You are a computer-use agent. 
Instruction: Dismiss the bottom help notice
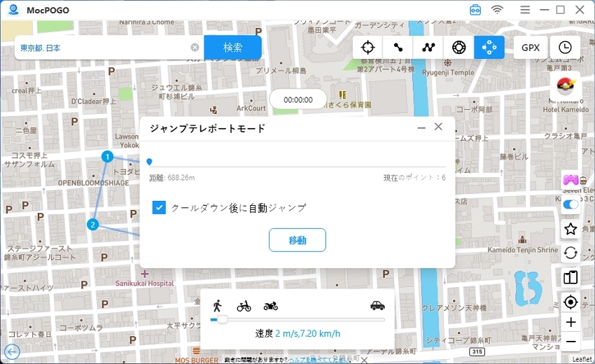point(364,359)
